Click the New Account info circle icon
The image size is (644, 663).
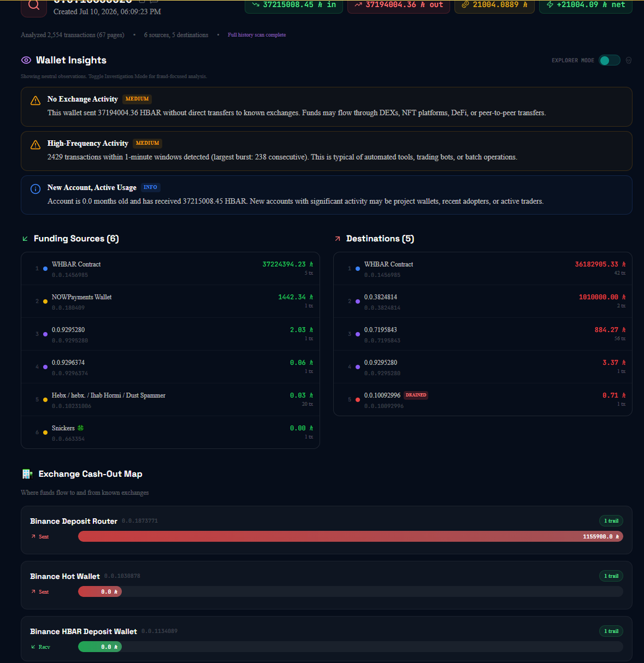coord(35,189)
